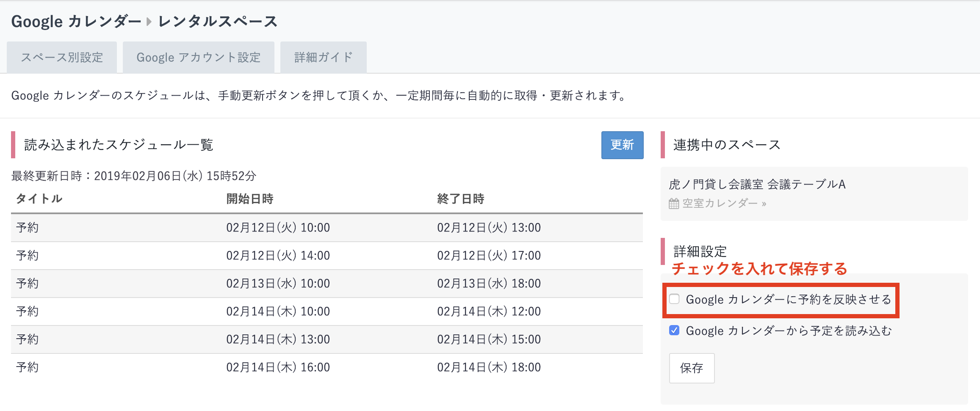This screenshot has width=980, height=411.
Task: Select 予約 title starting 02月12日(火) 10:00
Action: [x=28, y=228]
